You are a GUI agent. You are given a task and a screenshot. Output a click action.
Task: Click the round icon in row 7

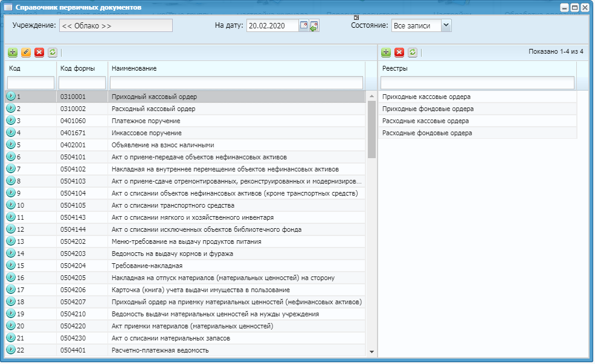tap(11, 169)
